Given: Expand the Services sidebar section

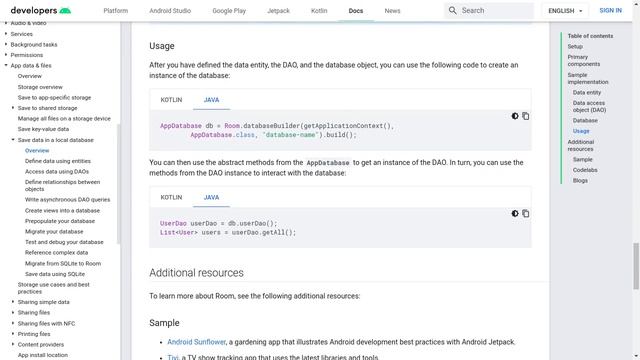Looking at the screenshot, I should click(x=6, y=34).
